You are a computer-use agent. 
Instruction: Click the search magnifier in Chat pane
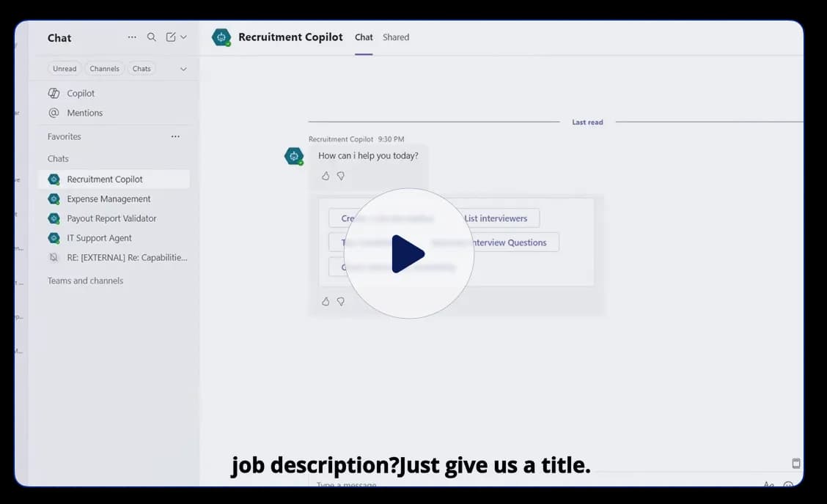point(151,37)
